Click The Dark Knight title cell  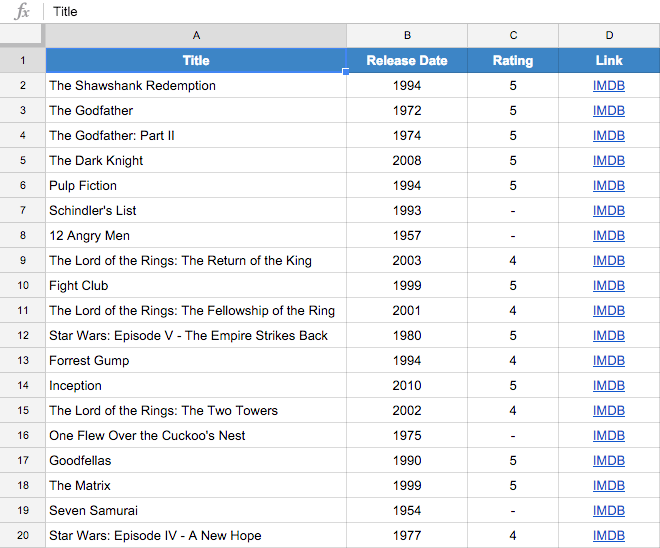[x=96, y=161]
